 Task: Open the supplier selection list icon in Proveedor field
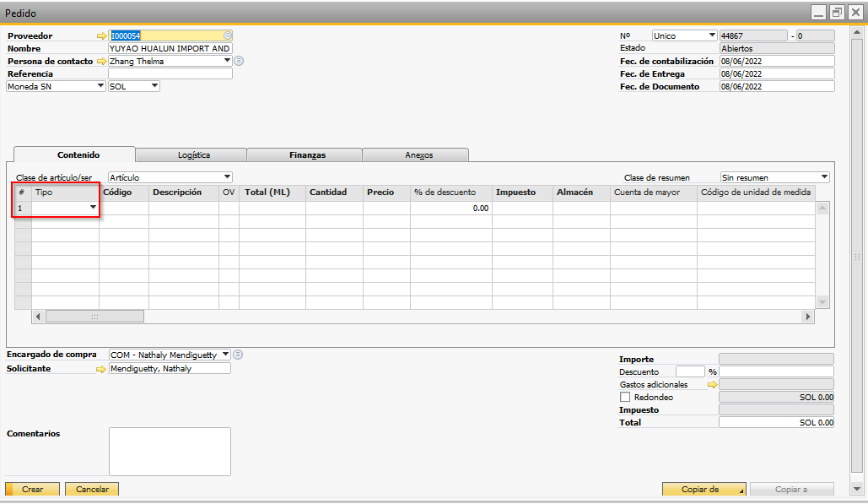tap(228, 35)
